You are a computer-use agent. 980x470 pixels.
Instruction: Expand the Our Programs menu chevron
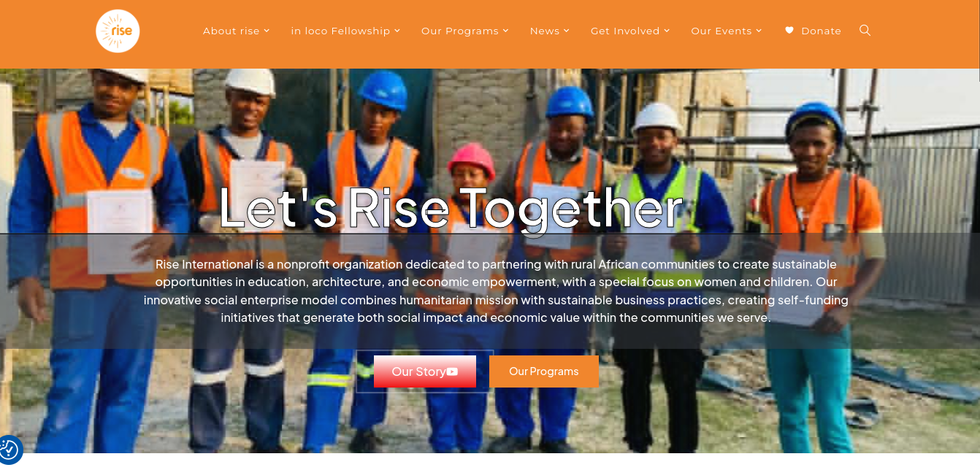505,31
